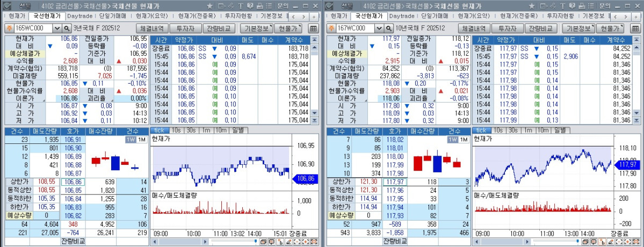Open grid layout icon in left window
Image resolution: width=644 pixels, height=247 pixels.
click(x=313, y=28)
